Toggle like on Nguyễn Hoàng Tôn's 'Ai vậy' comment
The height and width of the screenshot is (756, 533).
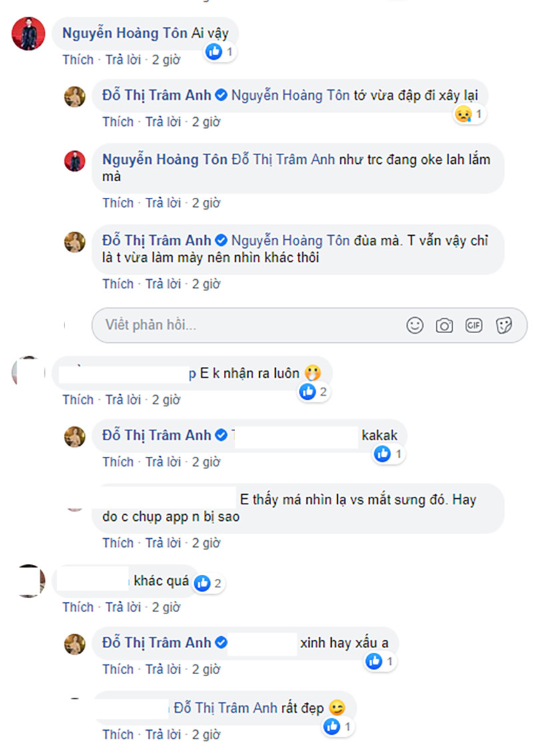point(78,59)
